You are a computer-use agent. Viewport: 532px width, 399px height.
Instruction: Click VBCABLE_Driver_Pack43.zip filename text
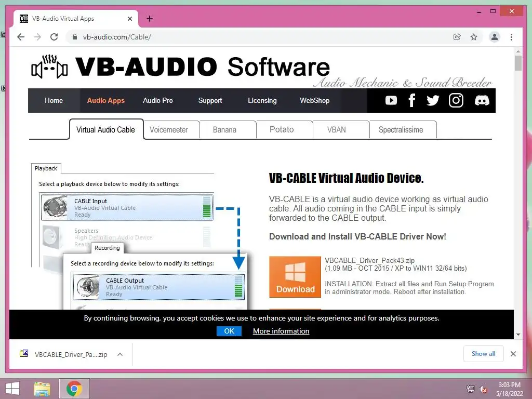tap(369, 261)
